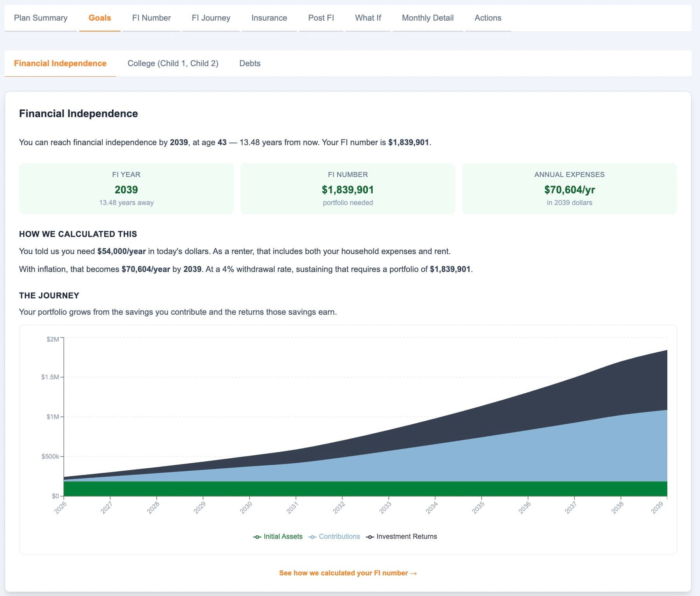Select the Goals tab
The height and width of the screenshot is (596, 700).
99,18
